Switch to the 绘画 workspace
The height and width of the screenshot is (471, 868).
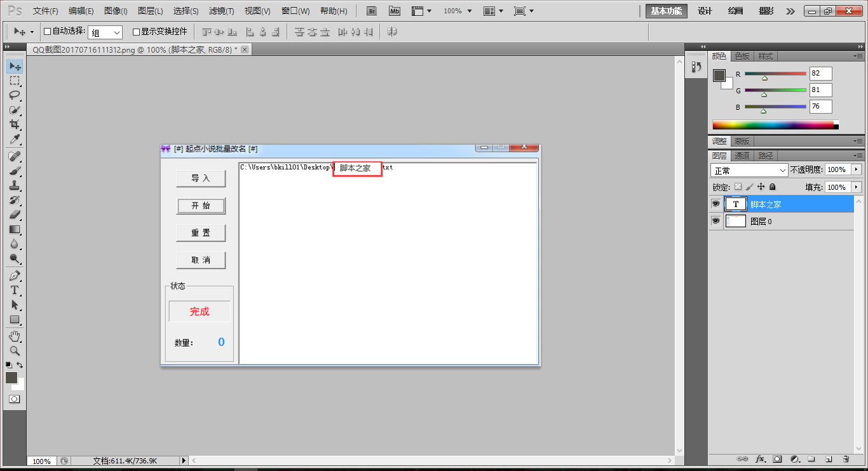(735, 11)
